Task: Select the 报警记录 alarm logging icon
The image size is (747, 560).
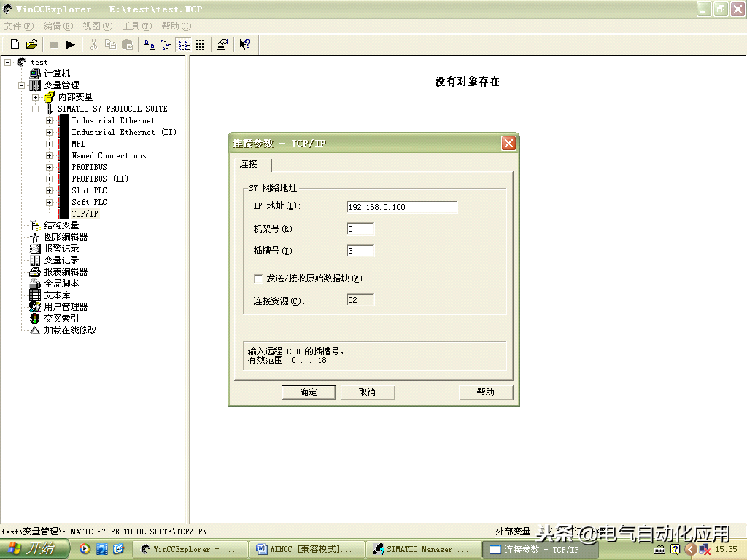Action: point(35,249)
